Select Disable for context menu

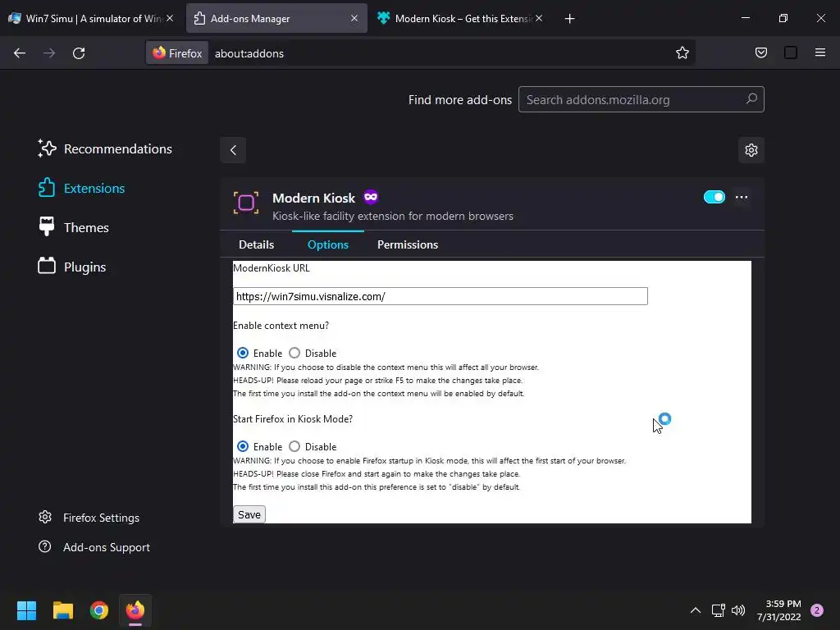point(294,353)
